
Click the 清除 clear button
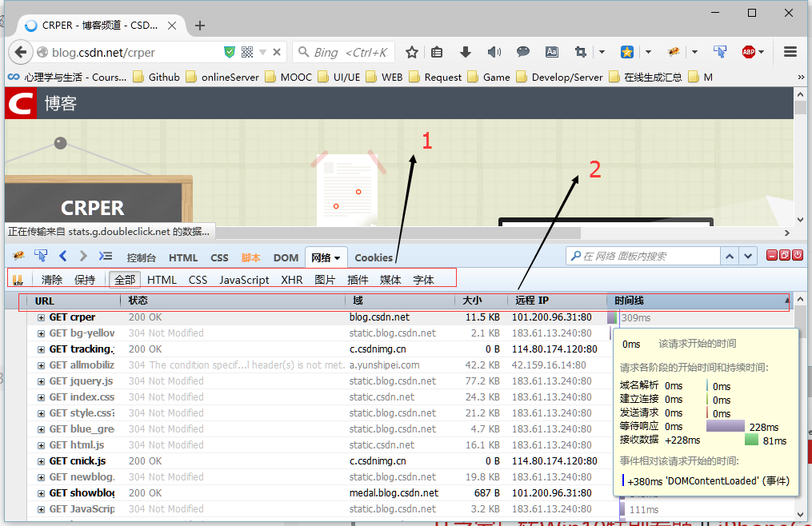[x=52, y=280]
